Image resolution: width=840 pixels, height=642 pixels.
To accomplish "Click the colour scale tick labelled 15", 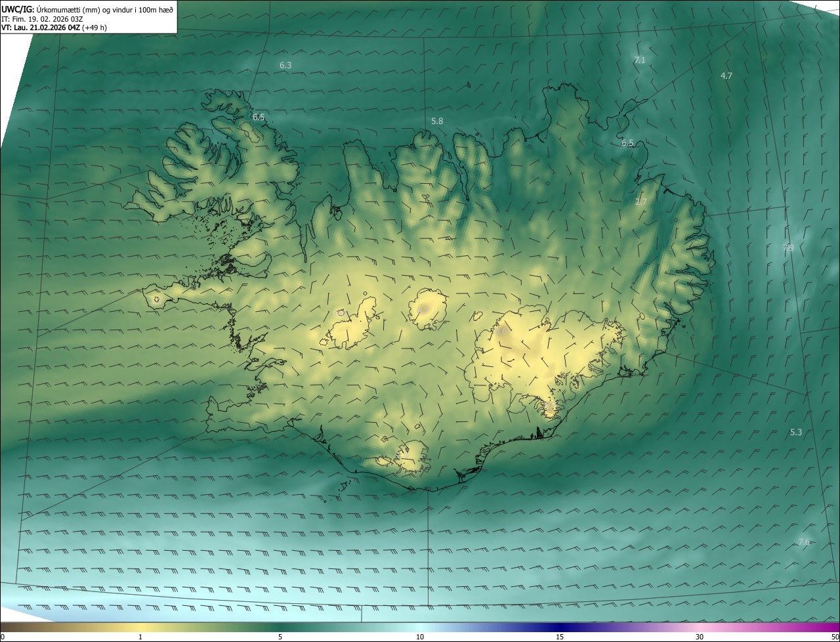I will [560, 637].
